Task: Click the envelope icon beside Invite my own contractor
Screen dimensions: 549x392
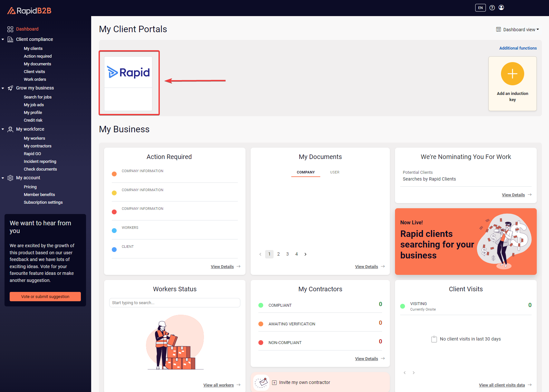Action: coord(261,382)
